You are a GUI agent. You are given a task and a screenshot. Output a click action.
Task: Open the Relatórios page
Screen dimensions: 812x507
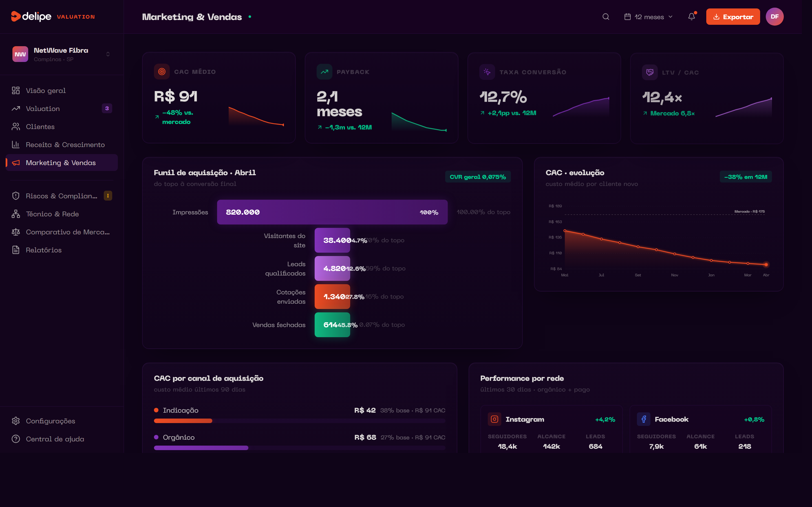[44, 250]
